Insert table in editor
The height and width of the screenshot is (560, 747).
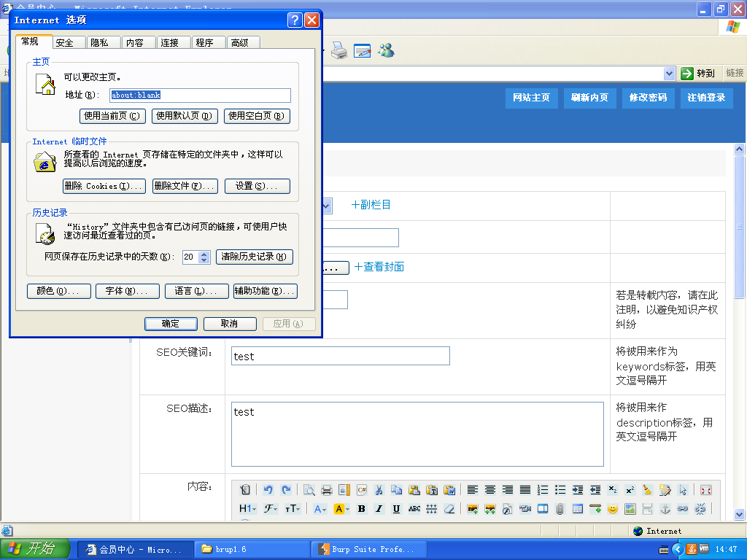click(578, 509)
